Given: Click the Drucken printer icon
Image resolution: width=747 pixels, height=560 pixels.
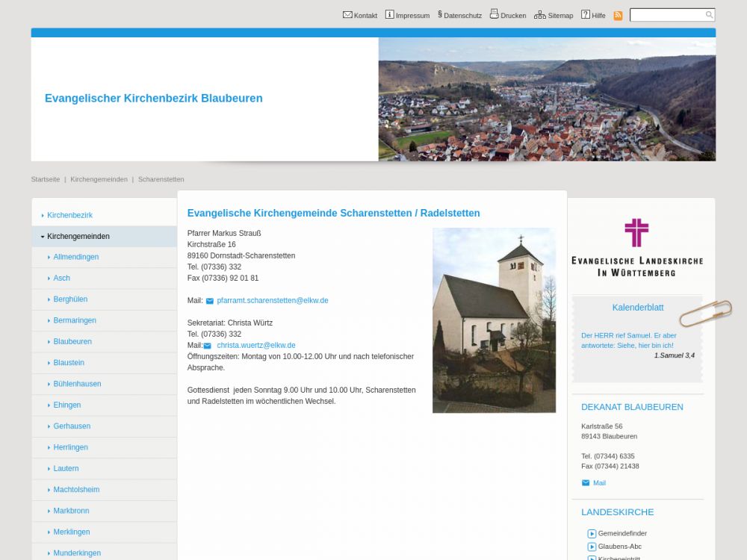Looking at the screenshot, I should (x=494, y=14).
